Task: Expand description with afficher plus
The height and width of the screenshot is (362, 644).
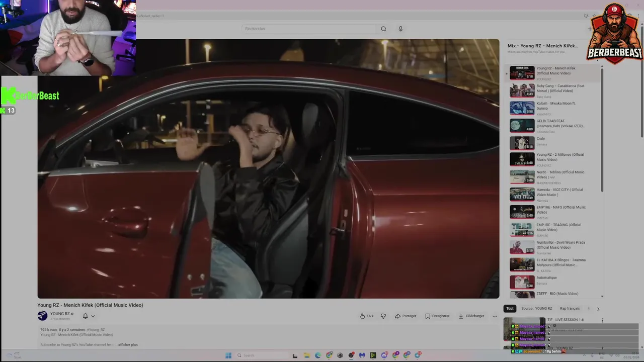Action: click(127, 344)
